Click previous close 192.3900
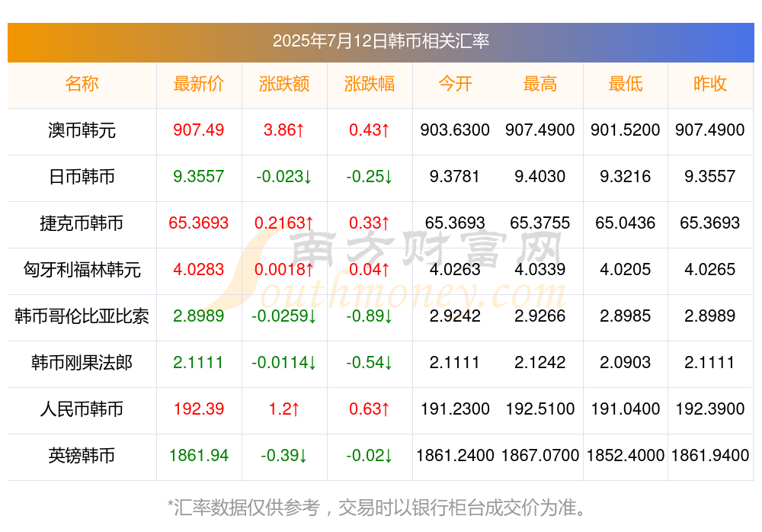The image size is (762, 532). click(x=710, y=409)
